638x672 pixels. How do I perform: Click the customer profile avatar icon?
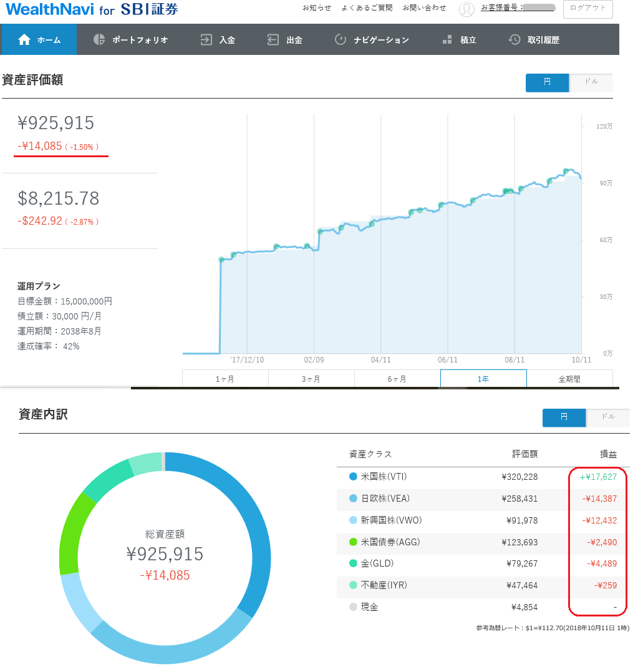point(466,9)
